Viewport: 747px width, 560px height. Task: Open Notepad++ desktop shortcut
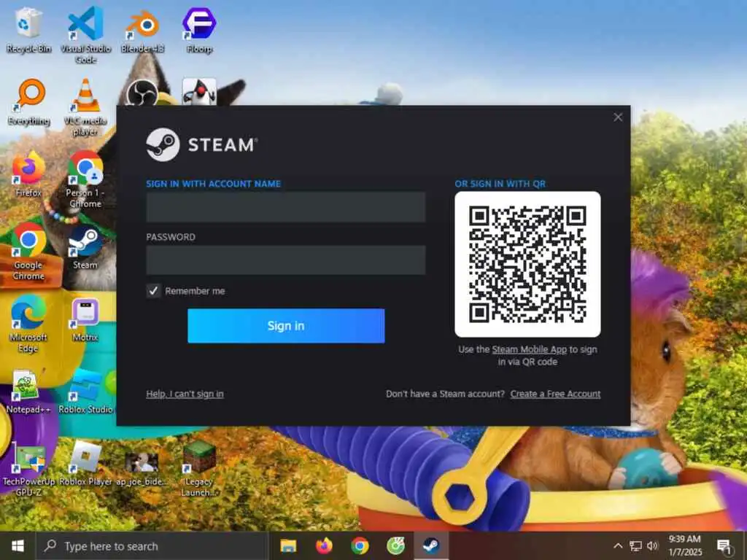28,392
